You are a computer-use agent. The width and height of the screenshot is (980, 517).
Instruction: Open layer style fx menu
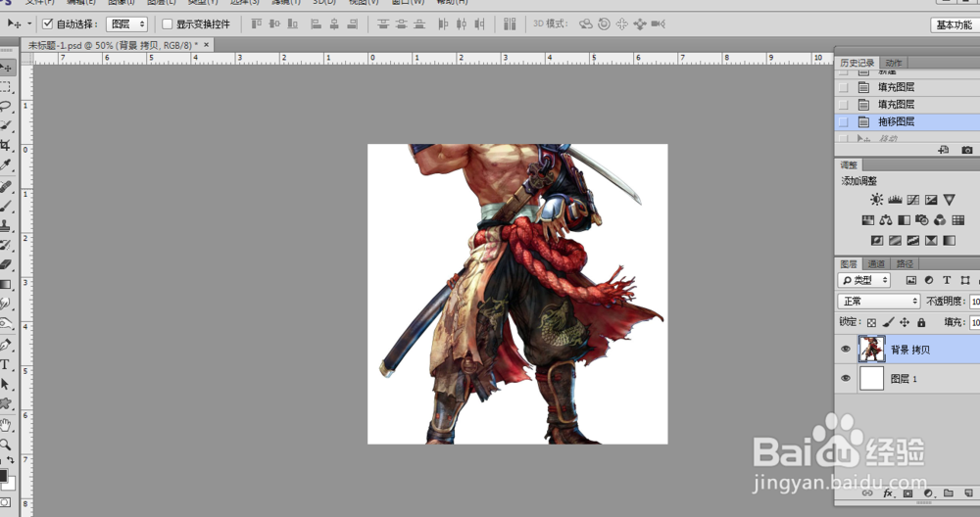coord(888,493)
